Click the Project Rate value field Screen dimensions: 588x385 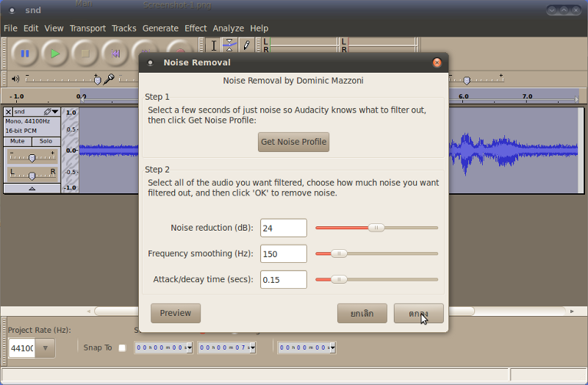(x=22, y=348)
